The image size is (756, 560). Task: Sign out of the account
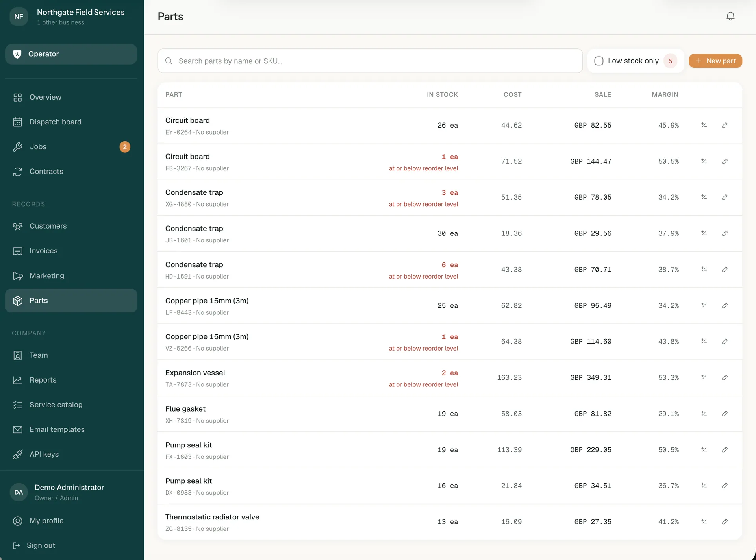[x=71, y=546]
